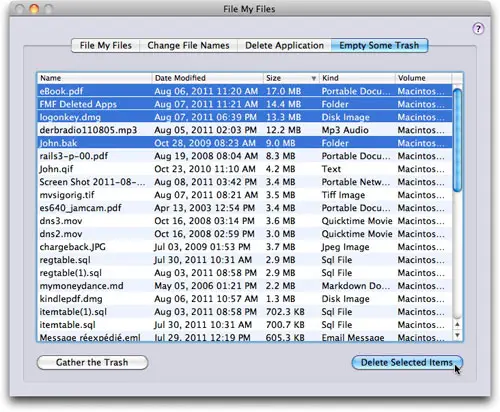Open the Change File Names tab
This screenshot has width=500, height=412.
tap(188, 45)
